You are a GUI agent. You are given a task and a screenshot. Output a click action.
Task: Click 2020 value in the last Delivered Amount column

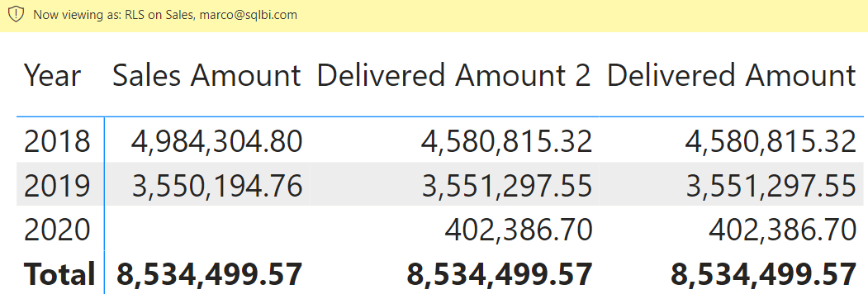point(783,230)
